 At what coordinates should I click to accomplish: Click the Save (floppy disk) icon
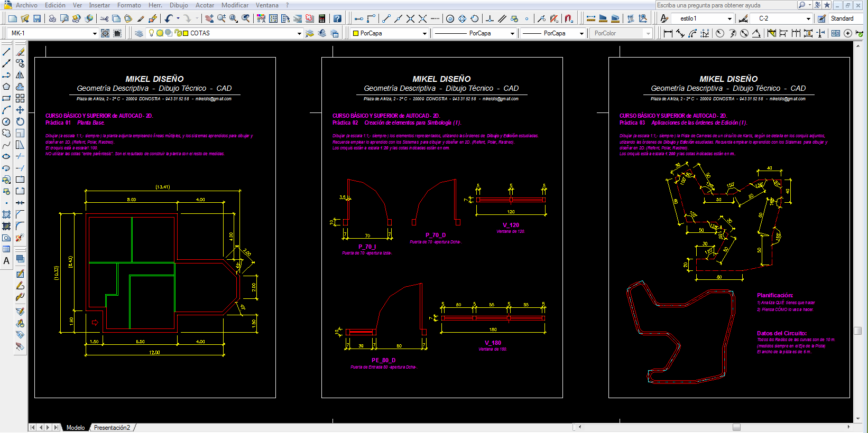pyautogui.click(x=37, y=18)
